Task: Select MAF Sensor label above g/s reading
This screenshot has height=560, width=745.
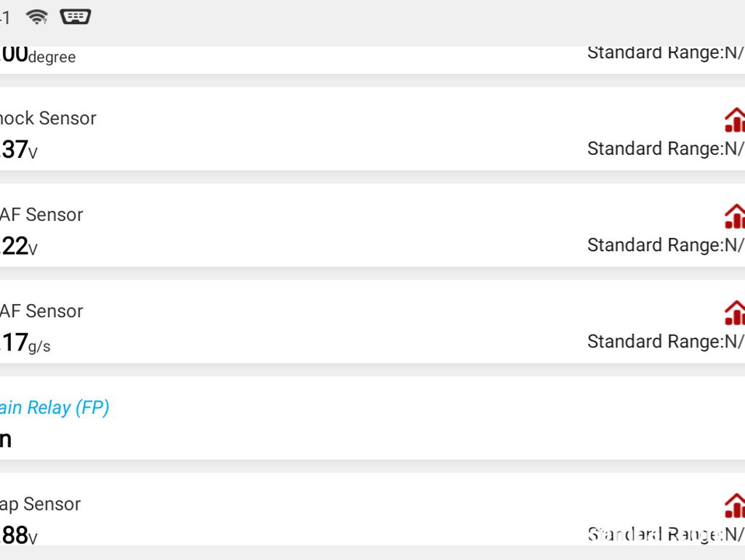Action: pyautogui.click(x=41, y=311)
